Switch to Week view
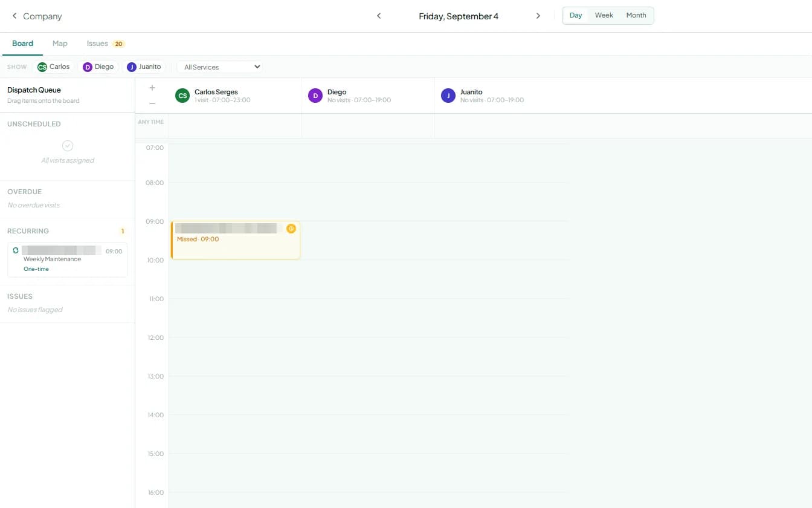812x508 pixels. pyautogui.click(x=604, y=16)
